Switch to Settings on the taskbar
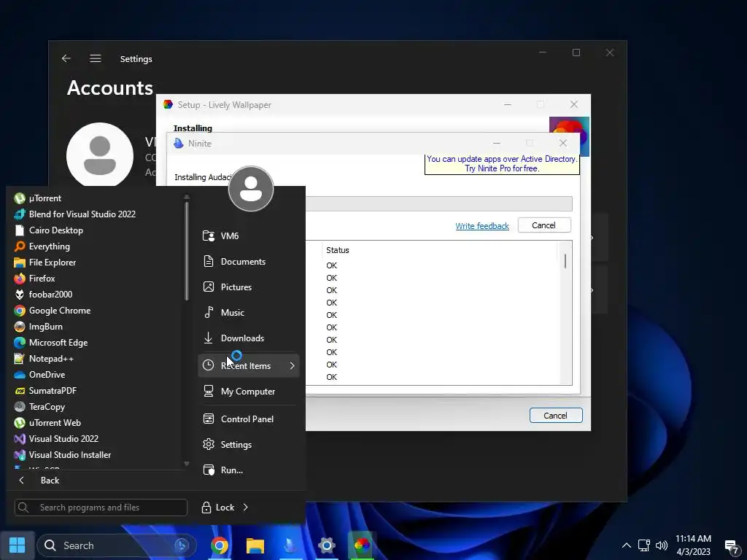This screenshot has width=747, height=560. (x=326, y=545)
